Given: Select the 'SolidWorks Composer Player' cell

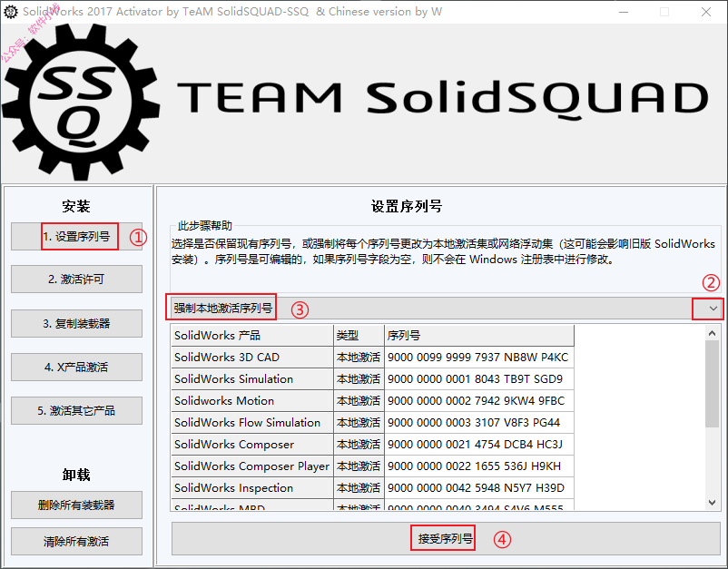Looking at the screenshot, I should pos(252,466).
